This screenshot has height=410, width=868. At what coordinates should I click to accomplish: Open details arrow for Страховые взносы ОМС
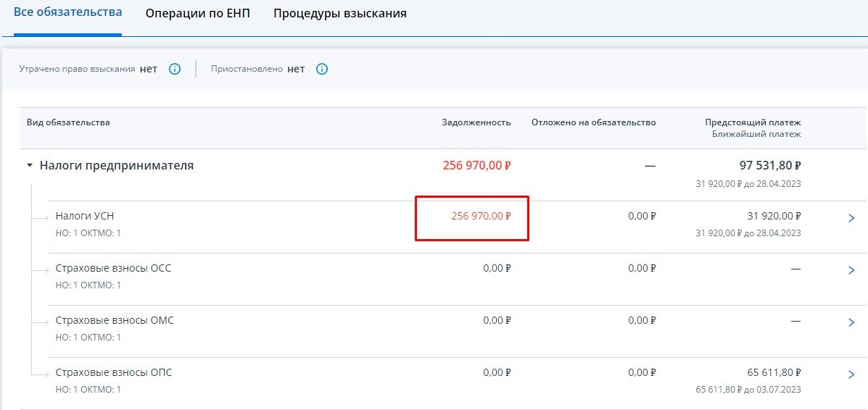[851, 322]
